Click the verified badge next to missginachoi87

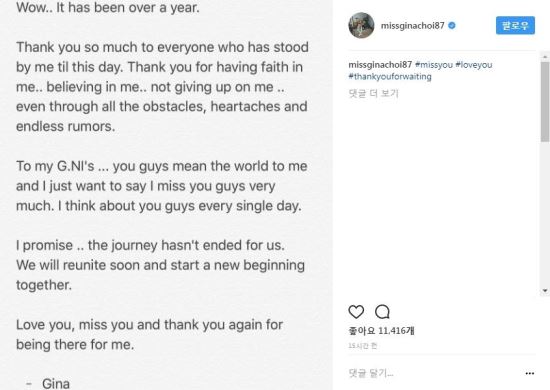pos(452,25)
